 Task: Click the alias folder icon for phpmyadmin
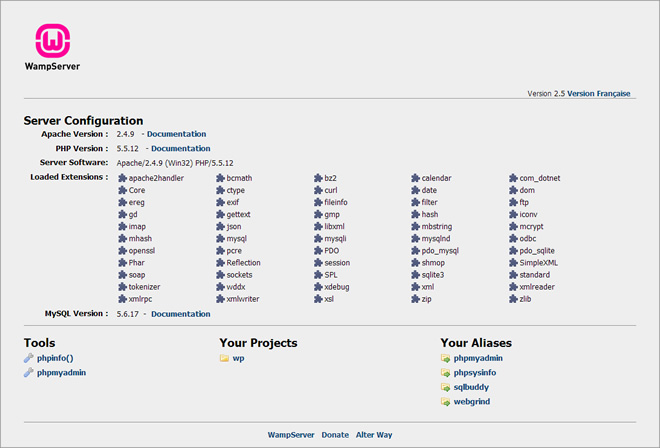click(445, 358)
